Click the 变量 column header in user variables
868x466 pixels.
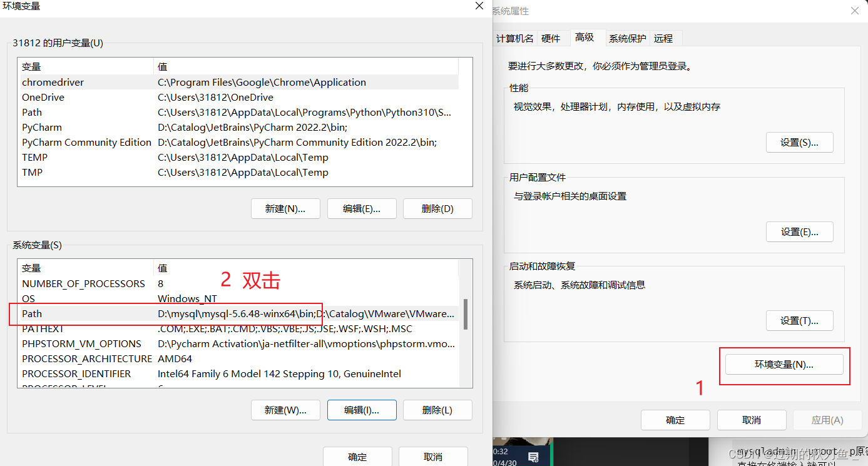click(86, 66)
